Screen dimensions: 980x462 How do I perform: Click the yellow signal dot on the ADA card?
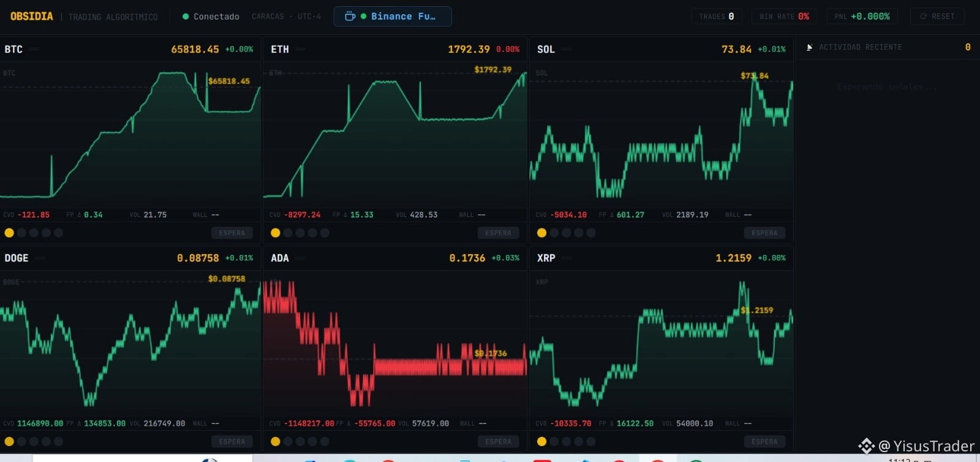[276, 441]
